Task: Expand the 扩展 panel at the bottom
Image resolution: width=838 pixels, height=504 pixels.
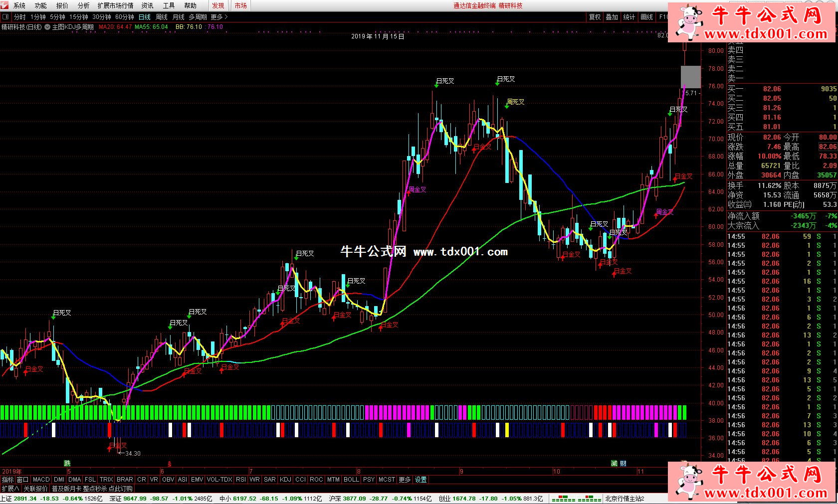Action: (10, 489)
